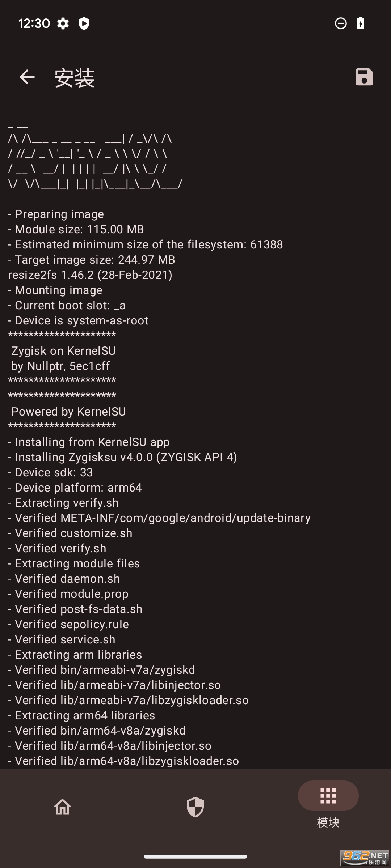
Task: Open the Home tab icon
Action: coord(62,807)
